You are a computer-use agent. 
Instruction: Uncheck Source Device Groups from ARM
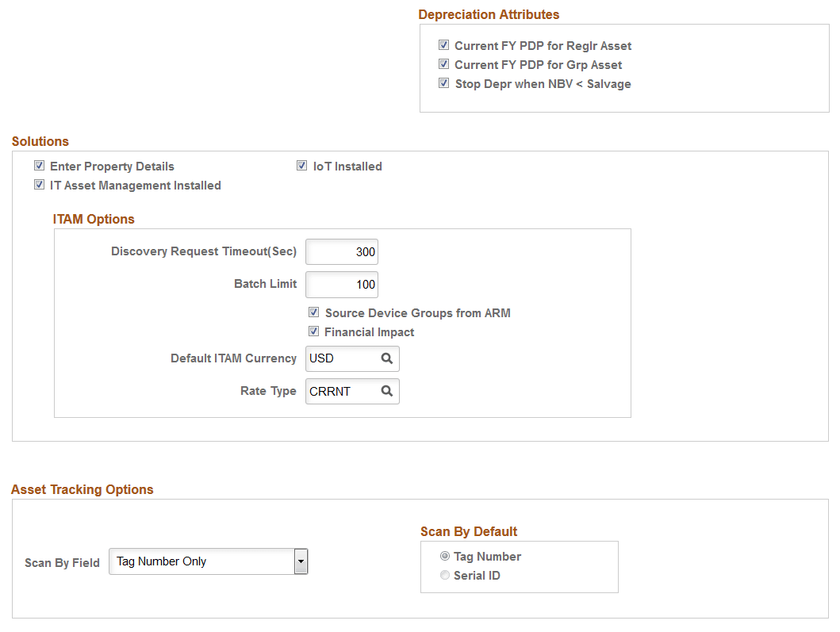pos(313,312)
